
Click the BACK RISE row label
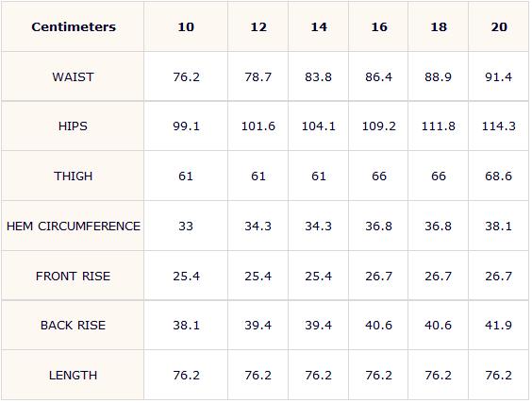pyautogui.click(x=73, y=326)
